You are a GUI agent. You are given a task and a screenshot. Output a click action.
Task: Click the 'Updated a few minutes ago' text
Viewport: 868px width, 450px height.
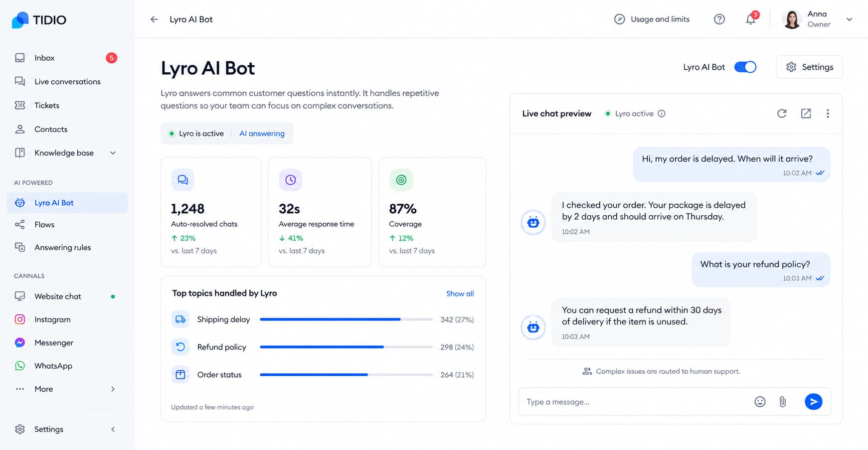tap(212, 407)
